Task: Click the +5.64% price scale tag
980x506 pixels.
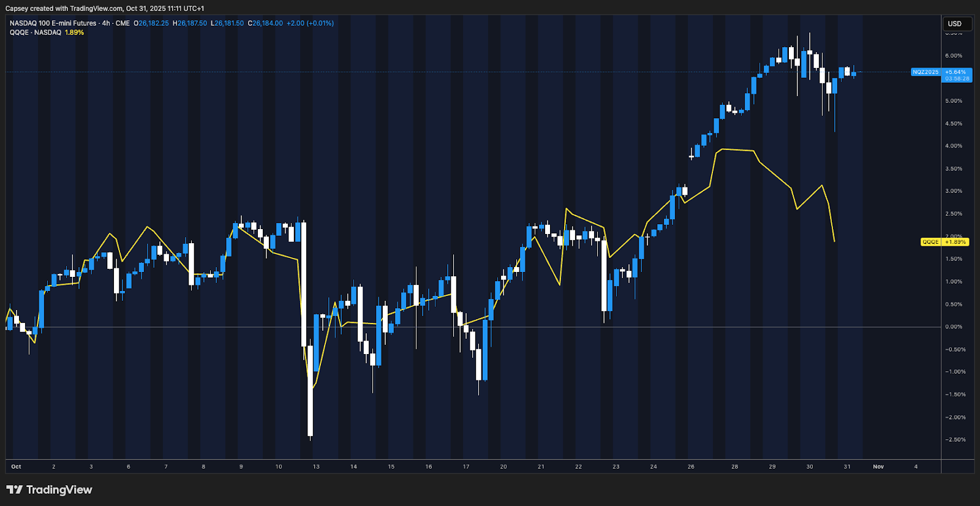Action: coord(956,72)
